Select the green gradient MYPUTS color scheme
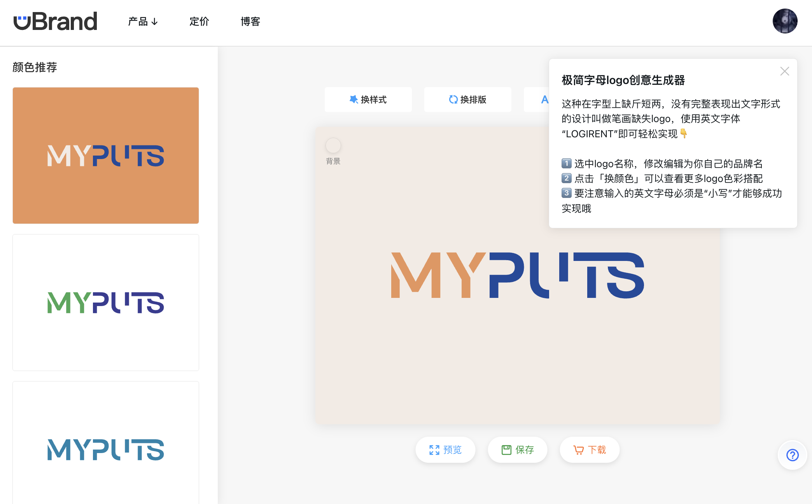Image resolution: width=812 pixels, height=504 pixels. [105, 303]
